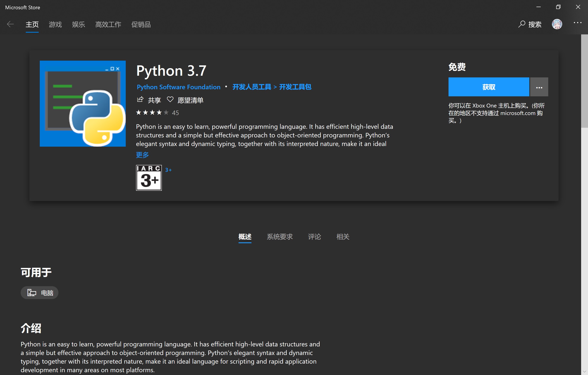The width and height of the screenshot is (588, 375).
Task: Expand more options next to 获取
Action: (x=539, y=87)
